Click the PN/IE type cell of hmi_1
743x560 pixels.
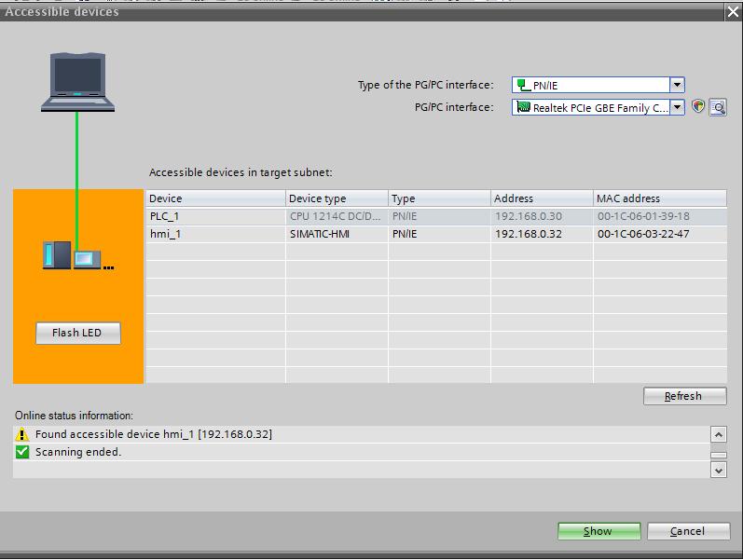click(x=439, y=234)
